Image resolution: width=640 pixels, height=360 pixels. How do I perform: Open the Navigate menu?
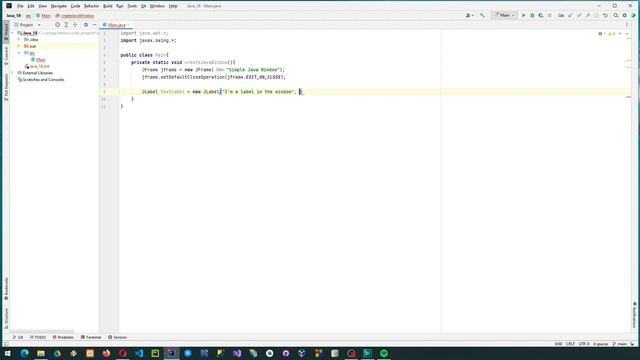click(x=58, y=6)
